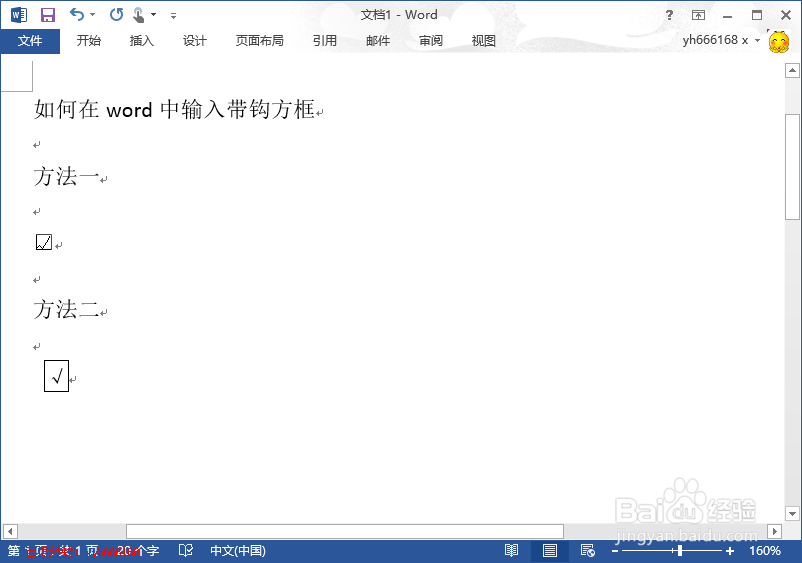Open word count from 20 个字 status

(138, 551)
